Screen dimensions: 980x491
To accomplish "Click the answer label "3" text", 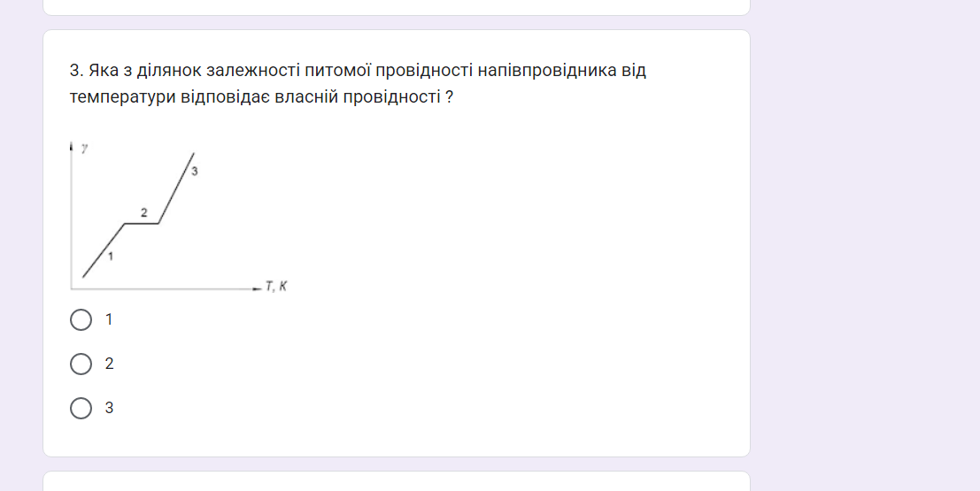I will pos(110,408).
